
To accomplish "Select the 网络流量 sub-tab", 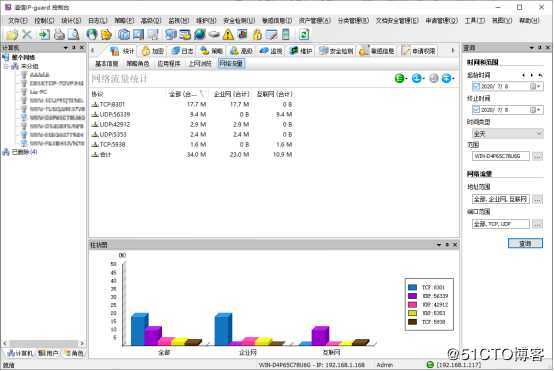I will [x=231, y=64].
